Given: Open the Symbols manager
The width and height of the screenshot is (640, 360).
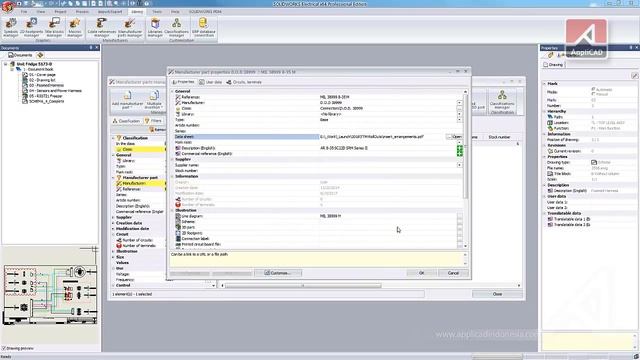Looking at the screenshot, I should tap(11, 27).
